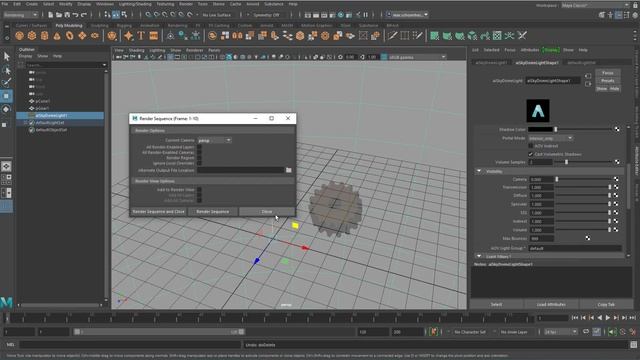Image resolution: width=640 pixels, height=360 pixels.
Task: Click the Maya logo icon at bottom left
Action: [6, 302]
